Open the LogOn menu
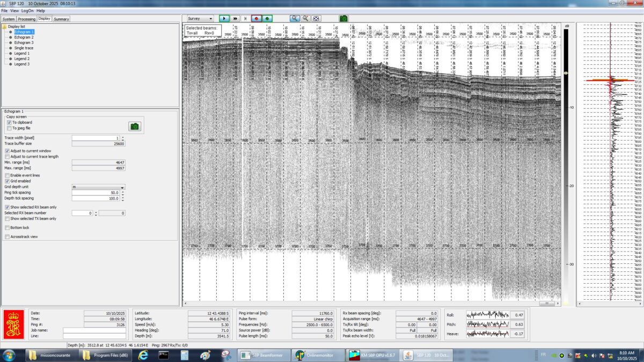Viewport: 644px width, 362px height. [x=27, y=11]
